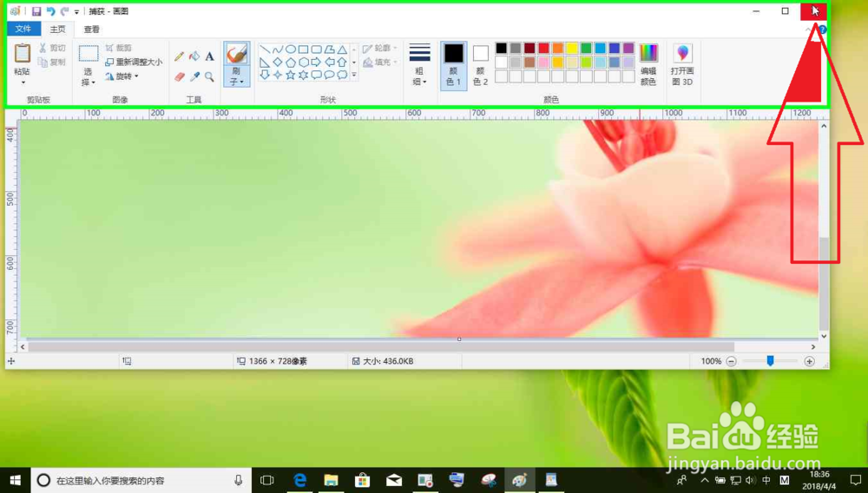Select the oval shape

click(x=290, y=49)
